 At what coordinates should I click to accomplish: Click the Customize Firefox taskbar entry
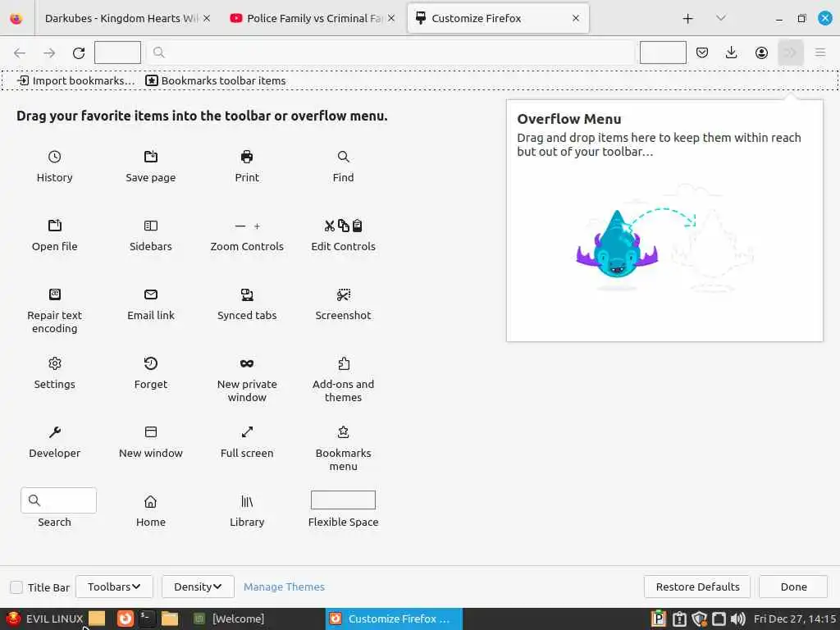point(394,619)
